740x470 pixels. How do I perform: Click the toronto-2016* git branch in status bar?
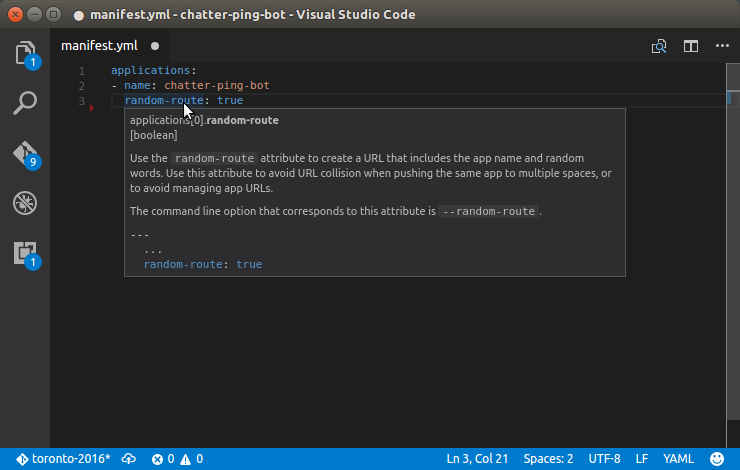pyautogui.click(x=63, y=459)
